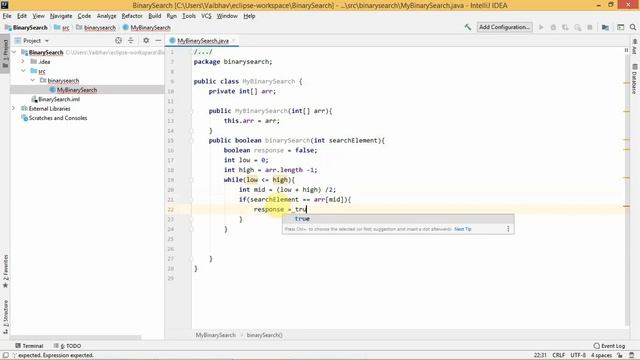Viewport: 640px width, 360px height.
Task: Open the 6: TODO tool window
Action: 67,346
